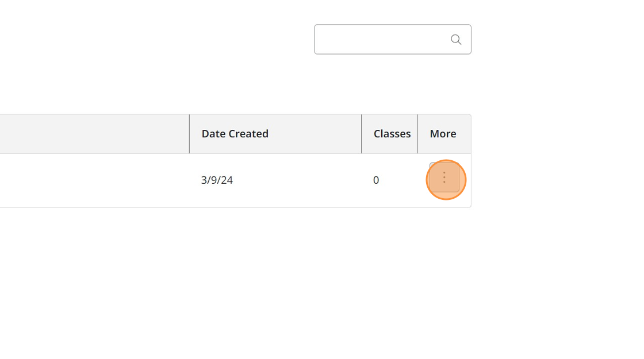Select the "Date Created" header text

point(235,134)
